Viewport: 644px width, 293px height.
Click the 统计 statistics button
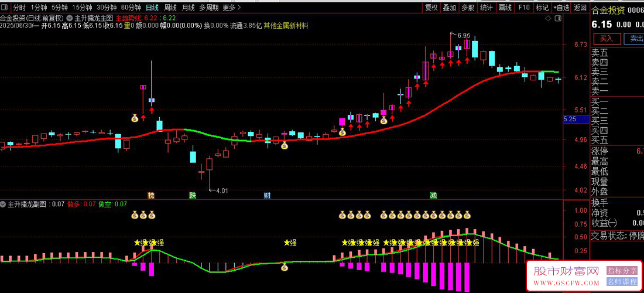(487, 8)
